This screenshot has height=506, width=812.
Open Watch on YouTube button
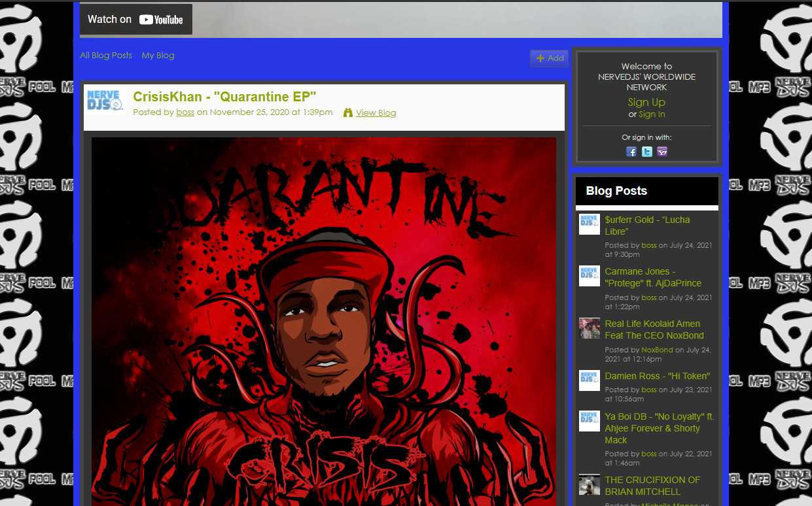coord(136,20)
